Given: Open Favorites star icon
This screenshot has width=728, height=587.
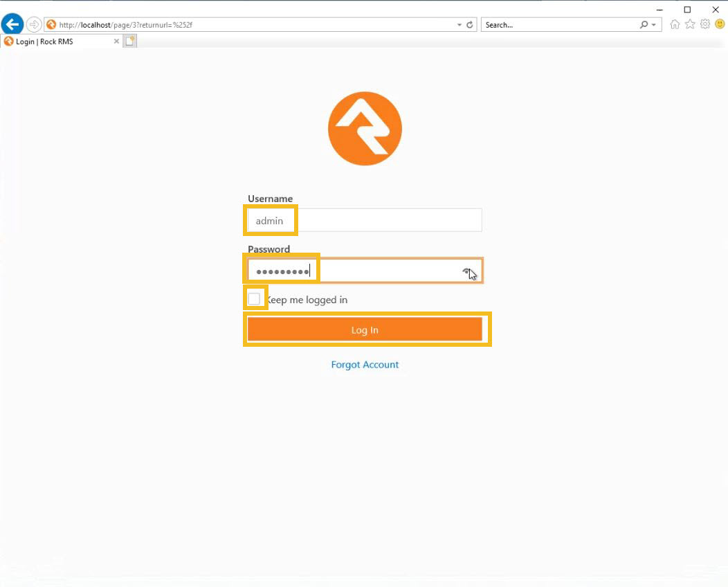Looking at the screenshot, I should point(690,24).
